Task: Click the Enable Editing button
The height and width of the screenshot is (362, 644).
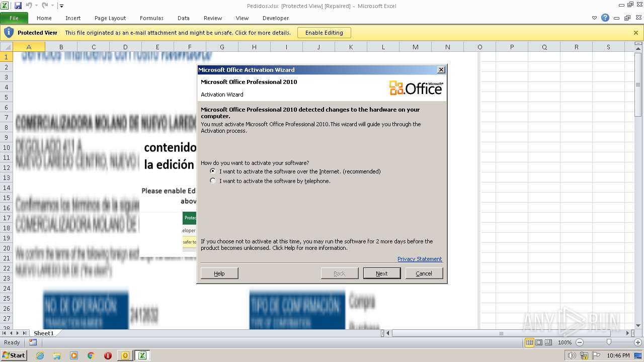Action: tap(324, 33)
